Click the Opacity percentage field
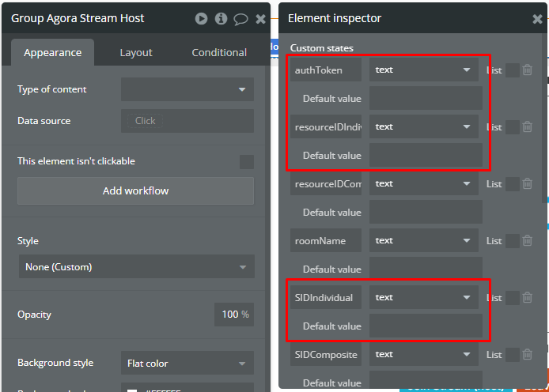The image size is (549, 392). coord(234,315)
